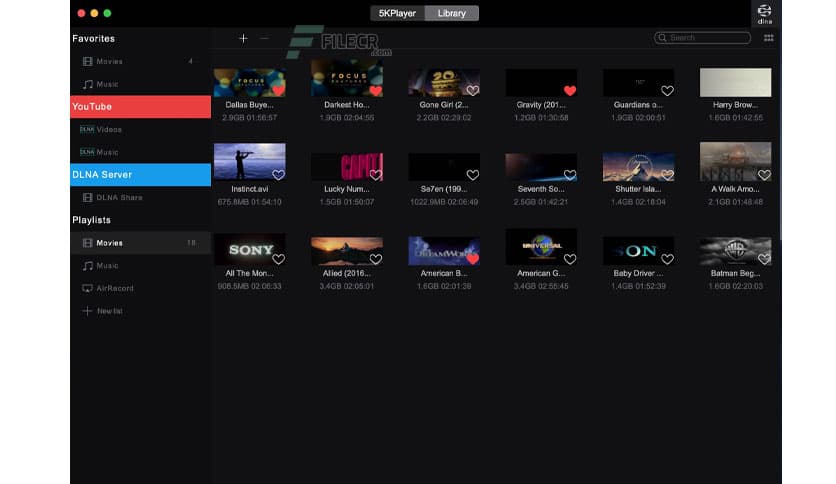
Task: Open Lucky Number movie thumbnail
Action: (x=347, y=167)
